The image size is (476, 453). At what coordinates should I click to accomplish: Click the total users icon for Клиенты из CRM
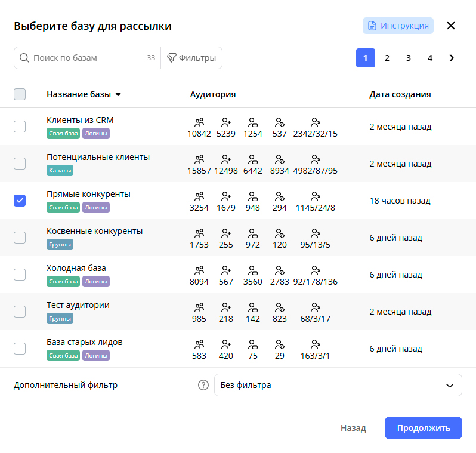point(199,122)
